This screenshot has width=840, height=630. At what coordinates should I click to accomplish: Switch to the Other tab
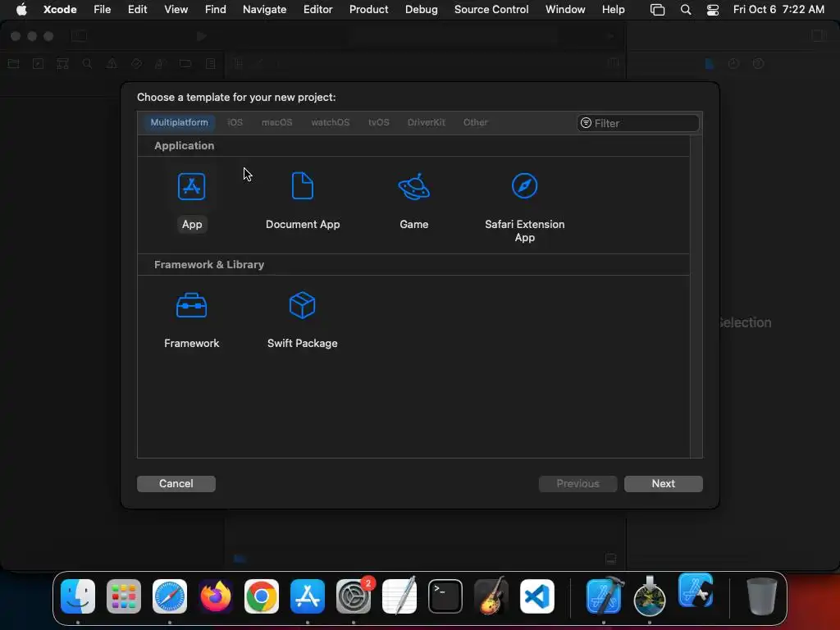coord(475,122)
